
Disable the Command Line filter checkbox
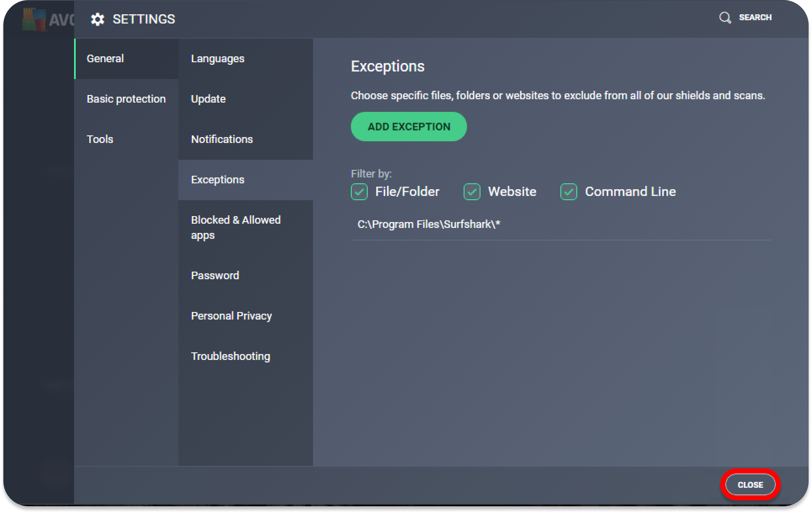[568, 192]
